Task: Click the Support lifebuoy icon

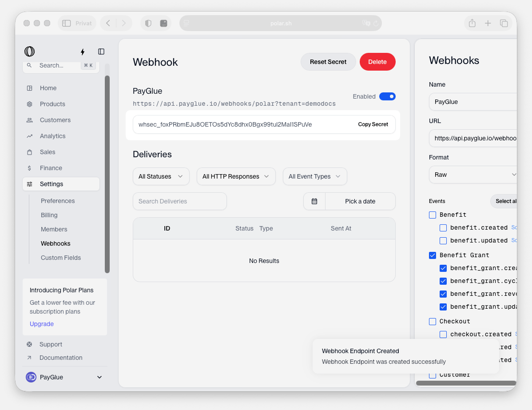Action: click(29, 344)
